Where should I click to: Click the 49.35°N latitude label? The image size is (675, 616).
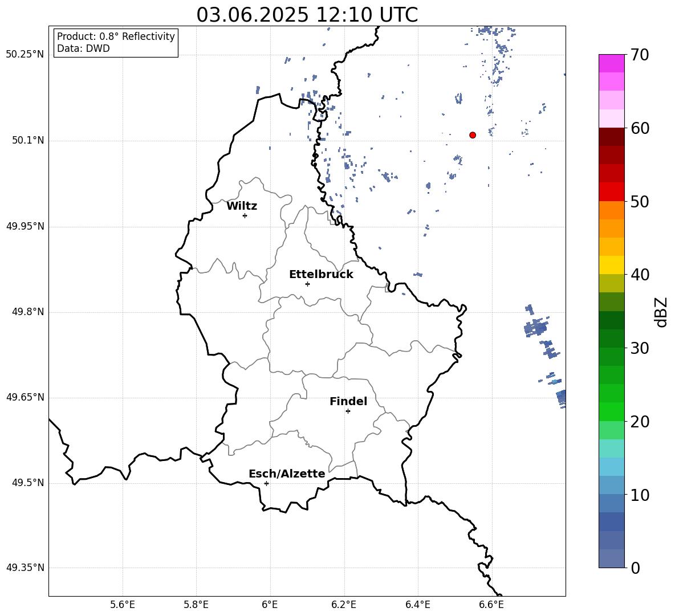click(x=25, y=568)
